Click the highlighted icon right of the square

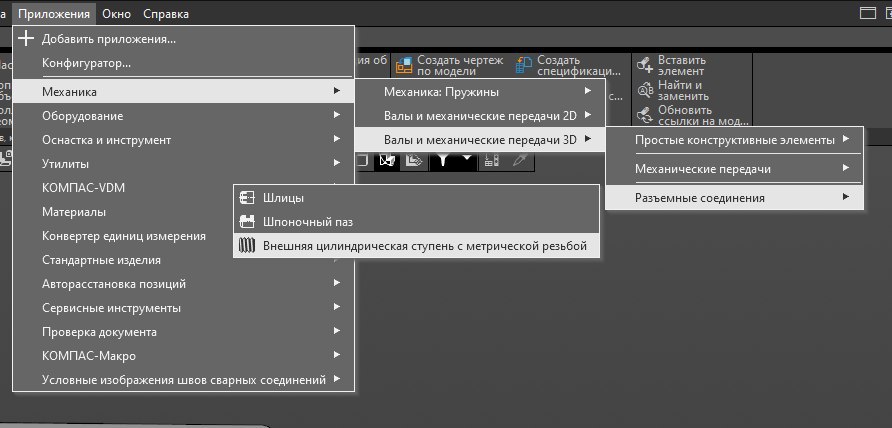coord(387,161)
